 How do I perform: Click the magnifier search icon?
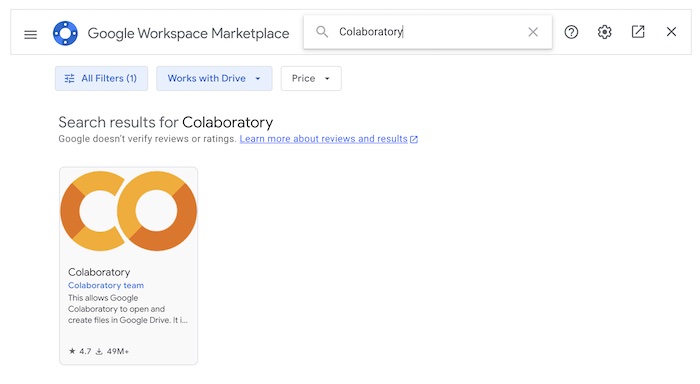pyautogui.click(x=322, y=32)
